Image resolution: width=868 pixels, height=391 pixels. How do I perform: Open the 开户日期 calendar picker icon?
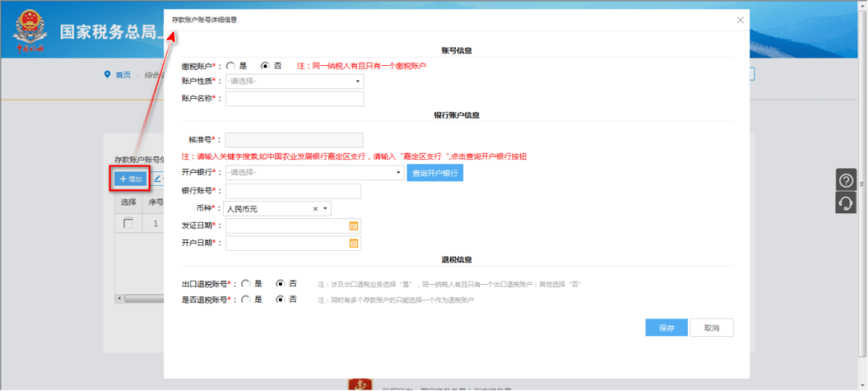point(353,243)
